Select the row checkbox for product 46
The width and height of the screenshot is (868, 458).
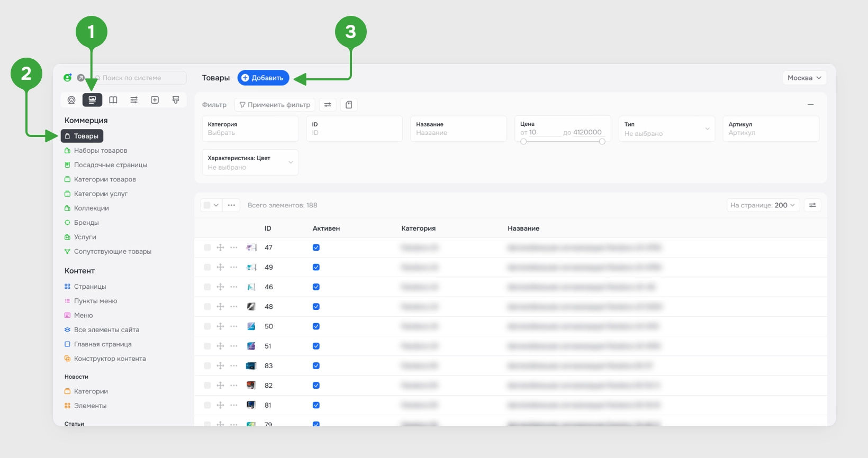tap(207, 287)
